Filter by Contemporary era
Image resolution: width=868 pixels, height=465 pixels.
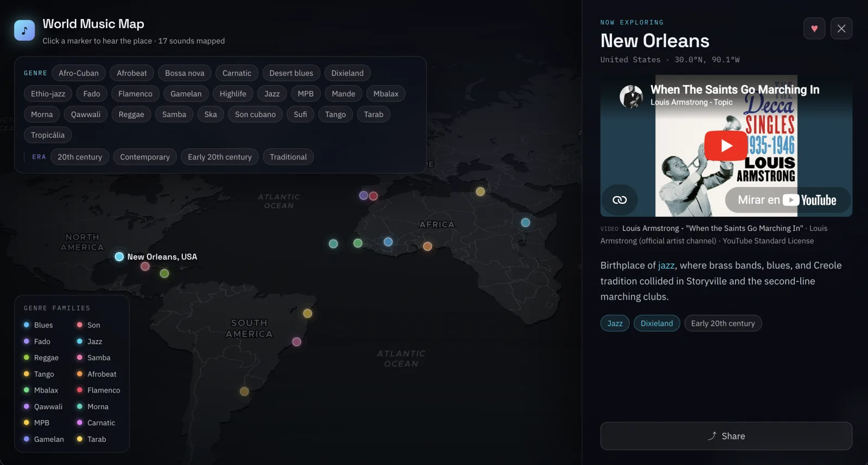(145, 157)
